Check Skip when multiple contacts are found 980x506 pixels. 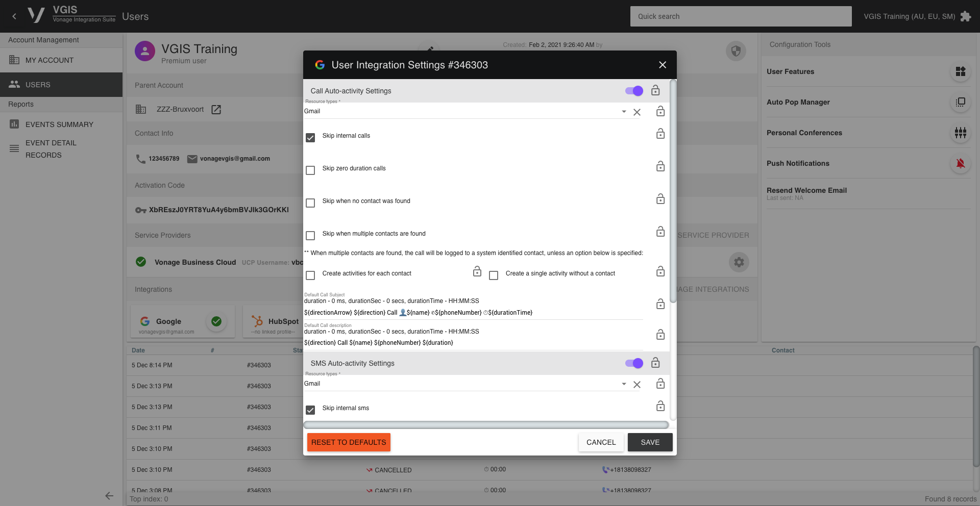coord(310,236)
